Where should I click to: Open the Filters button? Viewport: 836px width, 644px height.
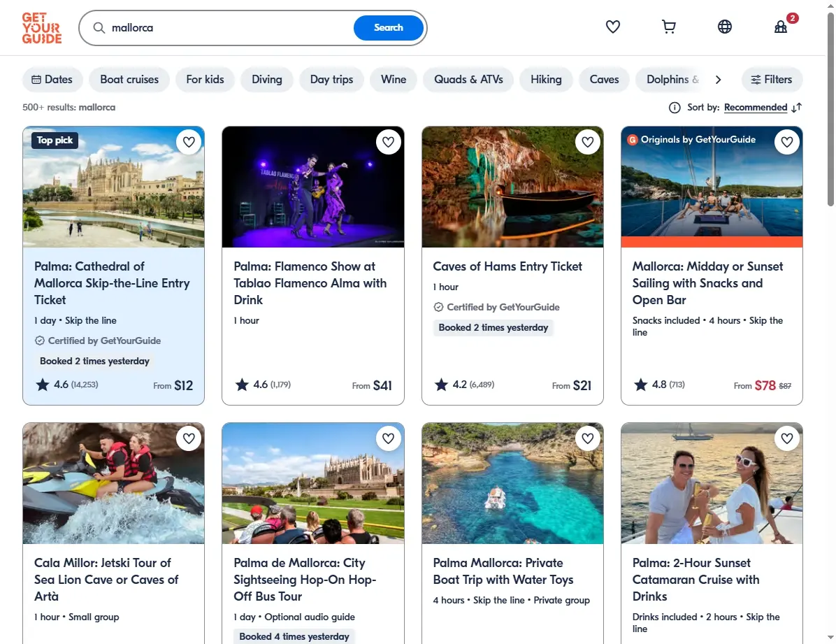click(772, 80)
